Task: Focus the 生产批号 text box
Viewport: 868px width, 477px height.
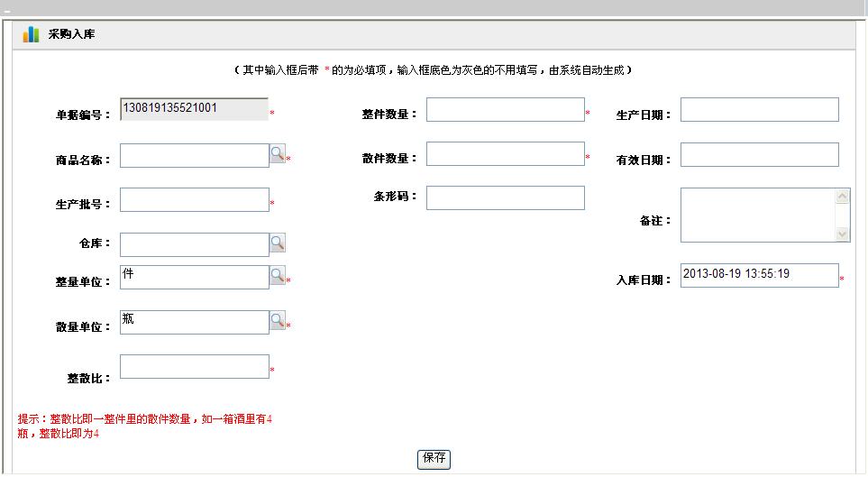Action: [194, 200]
